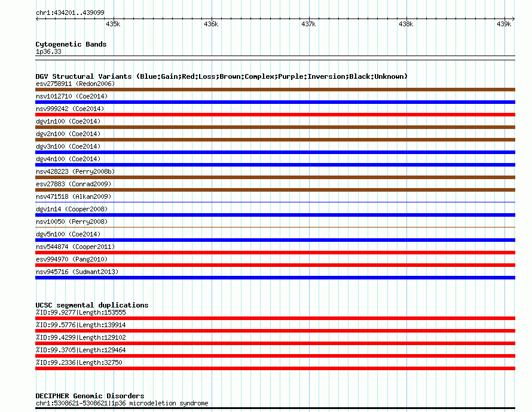
Task: Click the 1p36.33 cytogenetic band label
Action: point(48,51)
